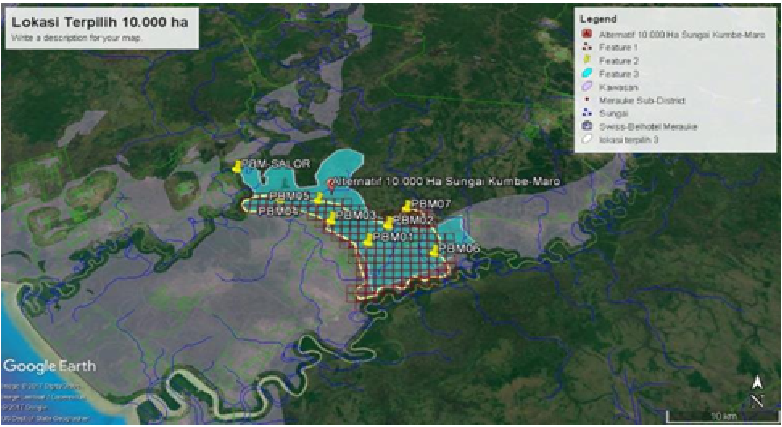782x427 pixels.
Task: Click the Kawasan purple legend symbol
Action: pyautogui.click(x=586, y=87)
